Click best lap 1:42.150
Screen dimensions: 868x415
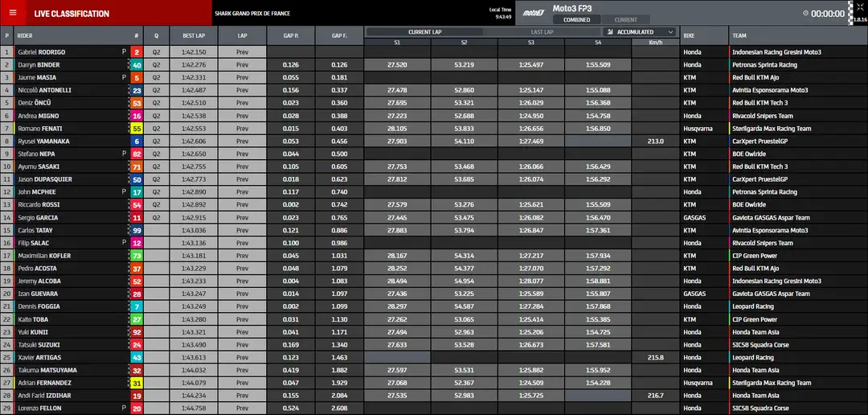tap(194, 52)
